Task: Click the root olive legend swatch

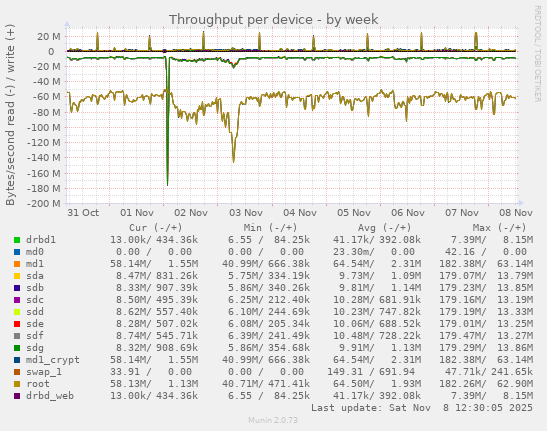Action: (17, 384)
